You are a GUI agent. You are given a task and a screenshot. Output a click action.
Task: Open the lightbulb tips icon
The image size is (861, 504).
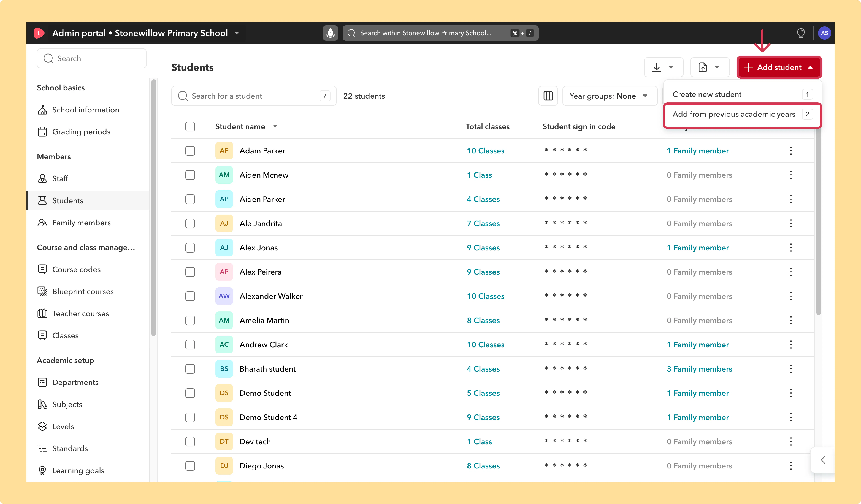(801, 33)
